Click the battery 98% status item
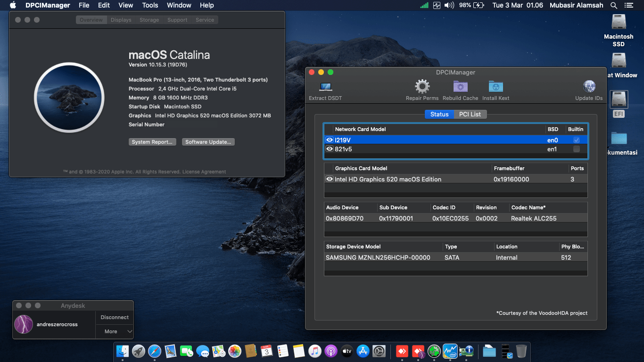This screenshot has width=644, height=362. tap(471, 5)
